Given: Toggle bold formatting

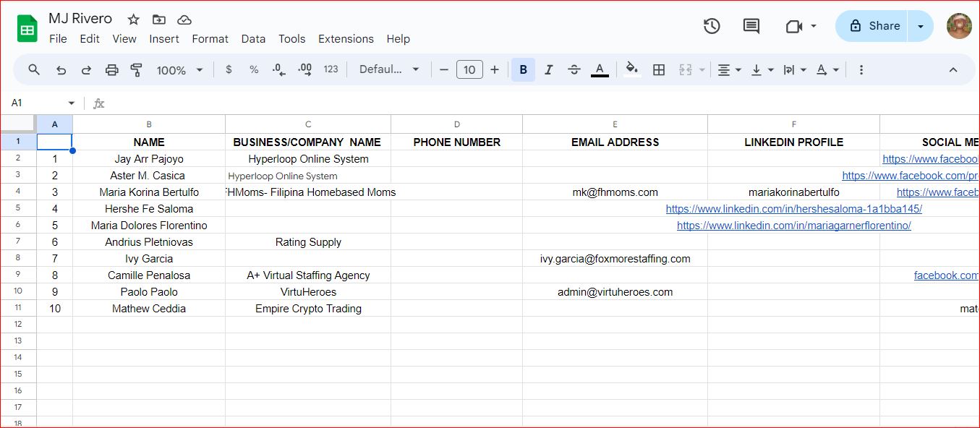Looking at the screenshot, I should 524,69.
